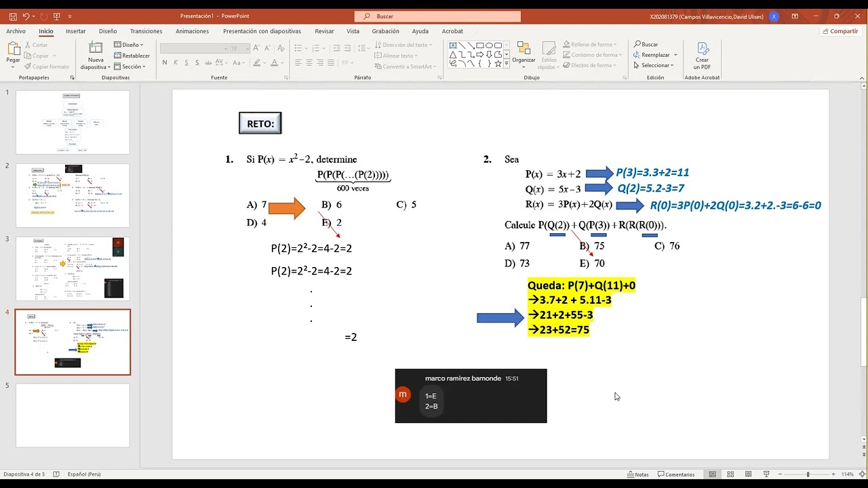
Task: Toggle normal view in status bar
Action: coord(713,474)
